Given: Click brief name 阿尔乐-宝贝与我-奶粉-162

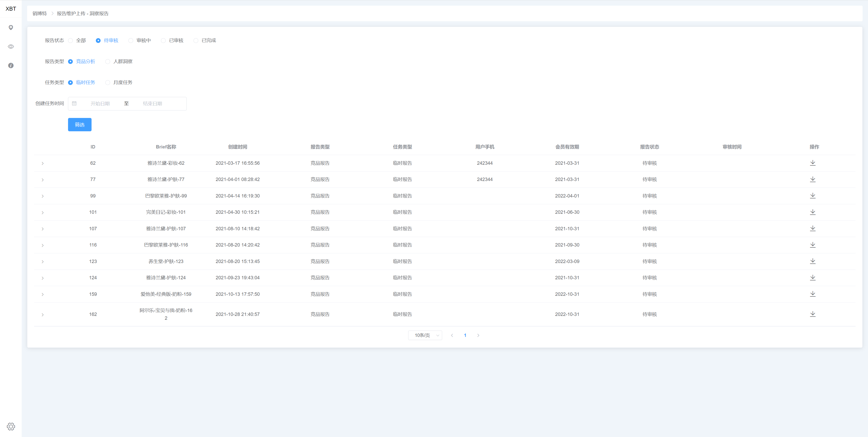Looking at the screenshot, I should coord(166,314).
